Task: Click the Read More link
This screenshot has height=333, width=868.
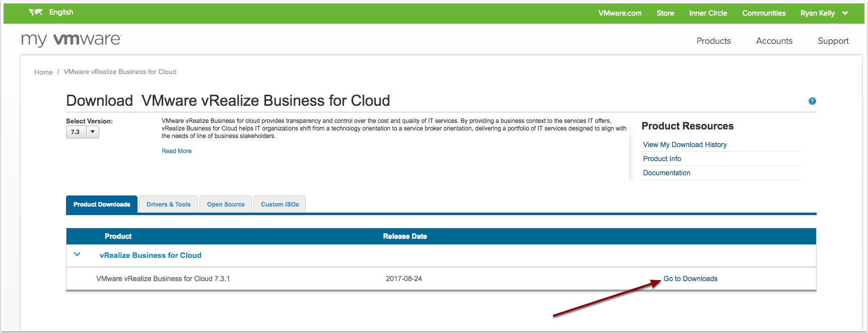Action: click(177, 151)
